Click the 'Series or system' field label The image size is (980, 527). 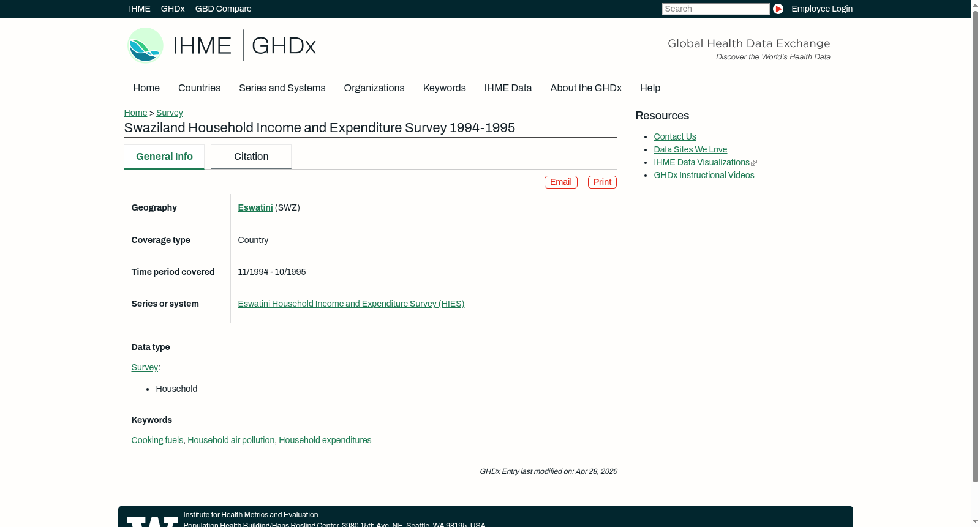click(x=165, y=304)
